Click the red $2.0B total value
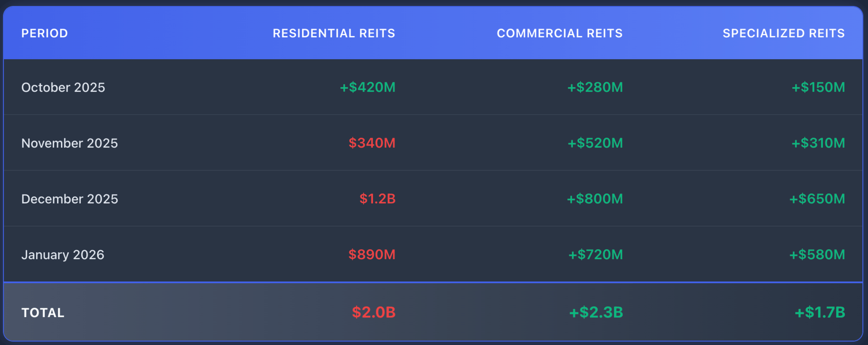The image size is (868, 345). (373, 312)
